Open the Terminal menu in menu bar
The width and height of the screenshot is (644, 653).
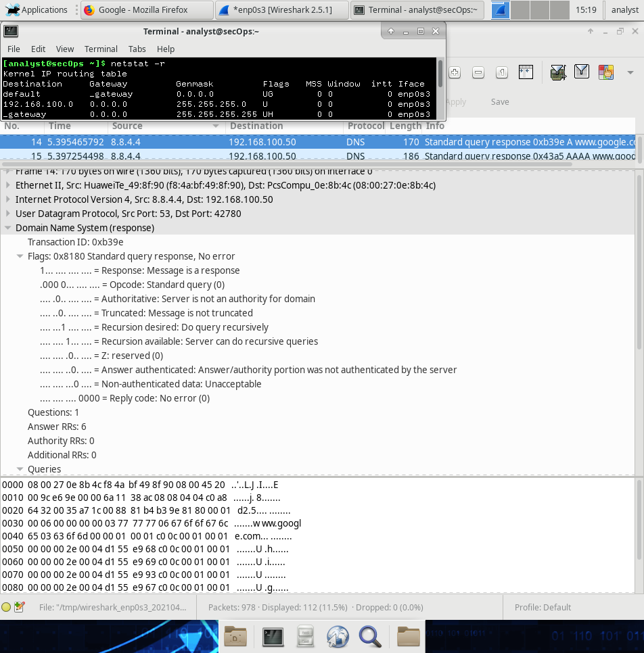coord(101,49)
